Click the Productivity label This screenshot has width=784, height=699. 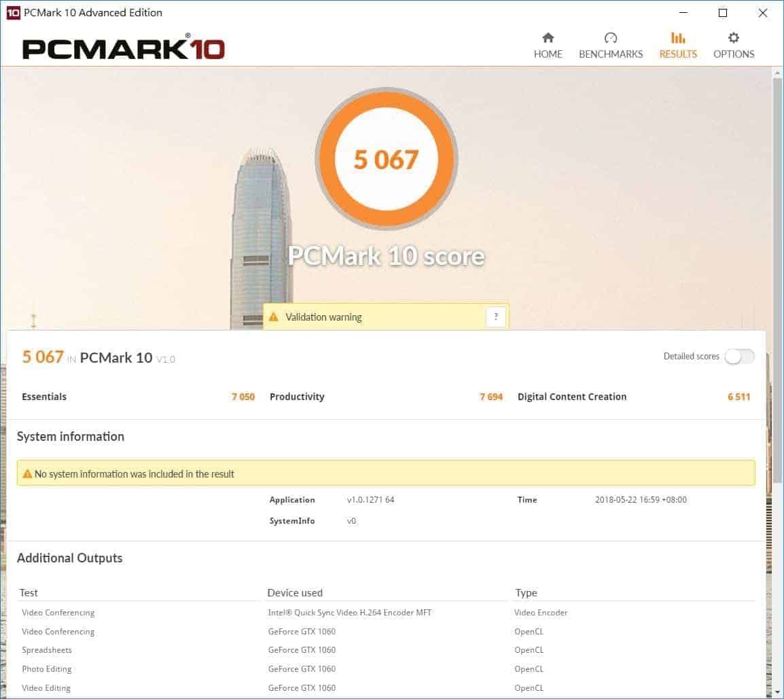click(x=297, y=397)
